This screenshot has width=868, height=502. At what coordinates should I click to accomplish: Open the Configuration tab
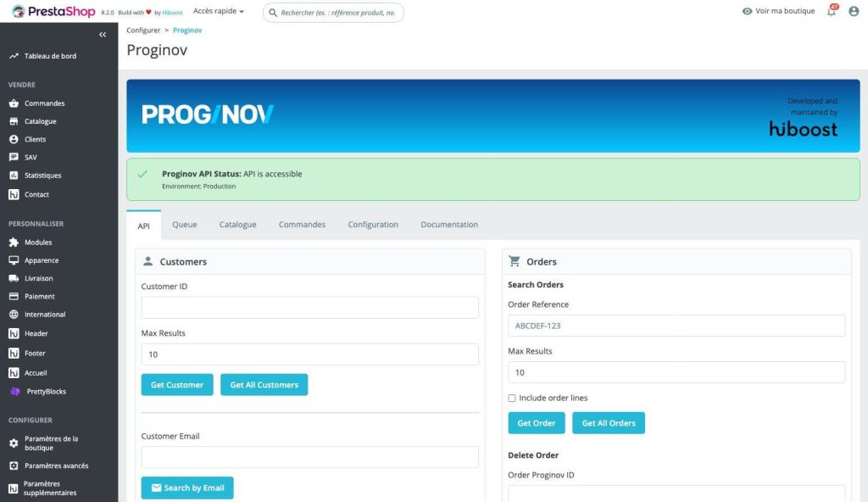point(373,225)
